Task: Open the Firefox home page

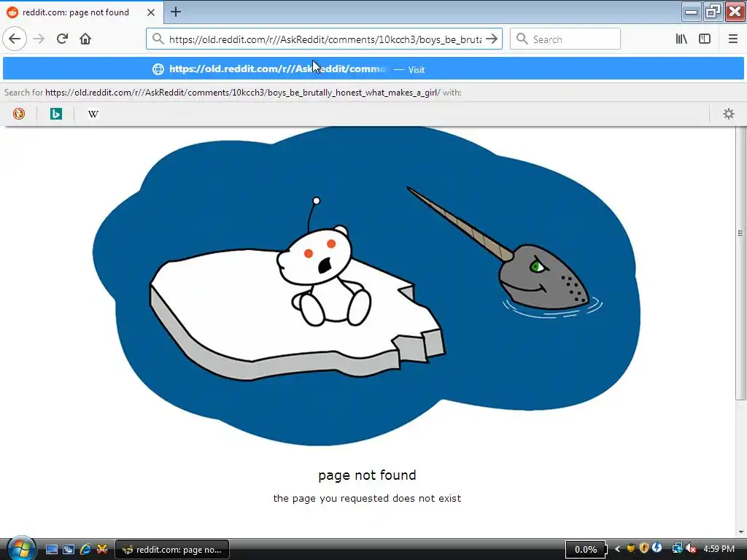Action: 85,39
